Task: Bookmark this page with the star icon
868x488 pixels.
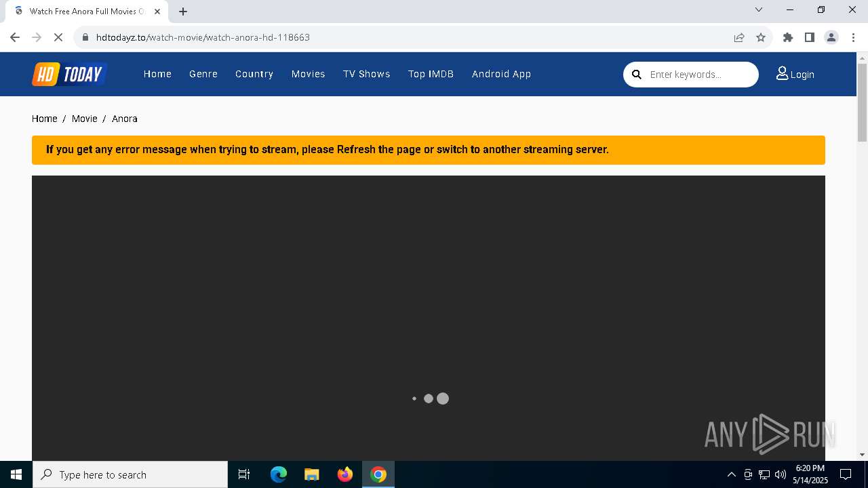Action: pos(761,37)
